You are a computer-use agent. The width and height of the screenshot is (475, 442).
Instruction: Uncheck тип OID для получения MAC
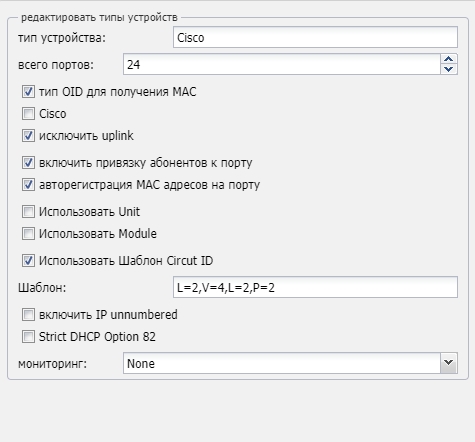(28, 92)
